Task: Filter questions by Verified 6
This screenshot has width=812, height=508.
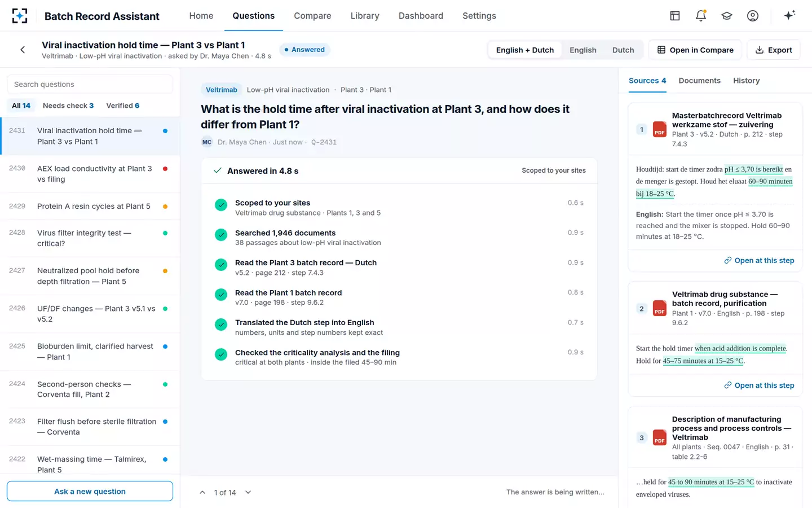Action: (x=123, y=106)
